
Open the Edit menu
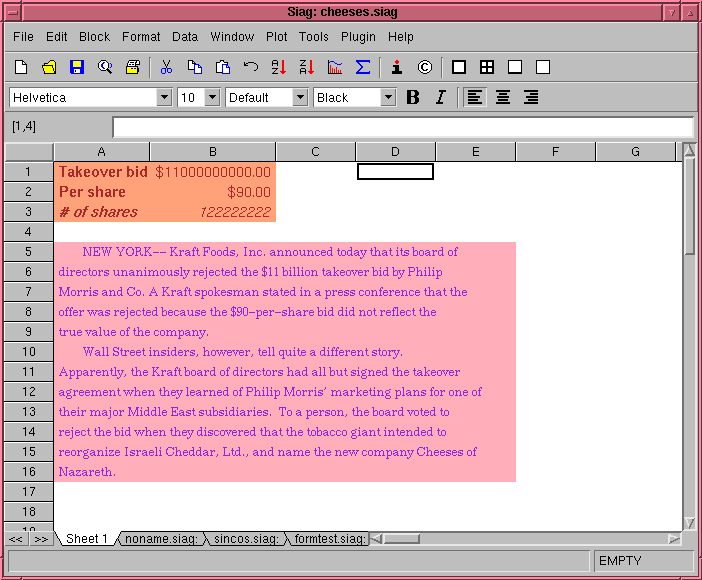(x=56, y=37)
